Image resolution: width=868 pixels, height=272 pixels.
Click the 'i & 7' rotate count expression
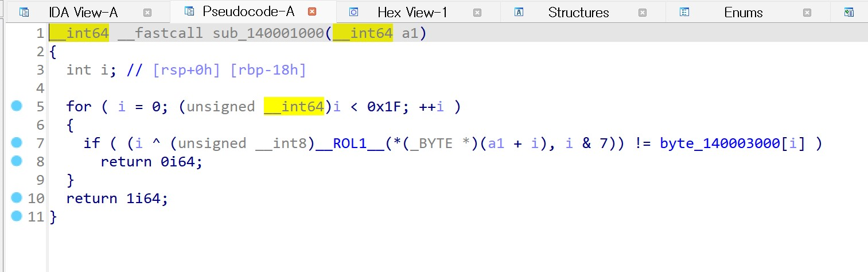tap(586, 143)
